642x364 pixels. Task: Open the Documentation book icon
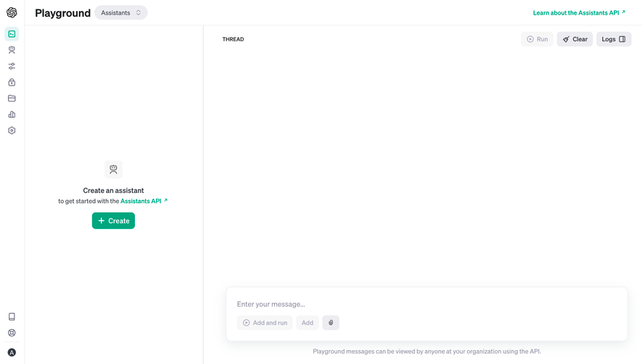12,316
